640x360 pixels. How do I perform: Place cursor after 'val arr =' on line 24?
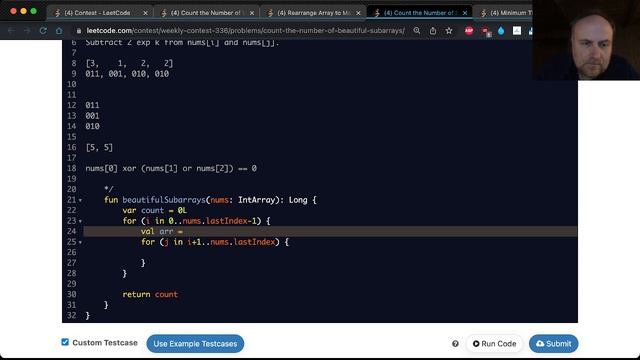click(x=184, y=231)
